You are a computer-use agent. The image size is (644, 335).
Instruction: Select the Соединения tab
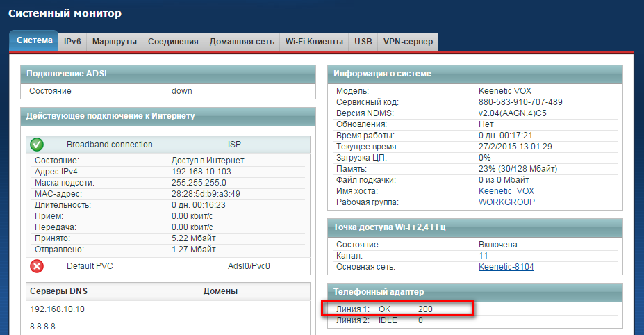(173, 42)
